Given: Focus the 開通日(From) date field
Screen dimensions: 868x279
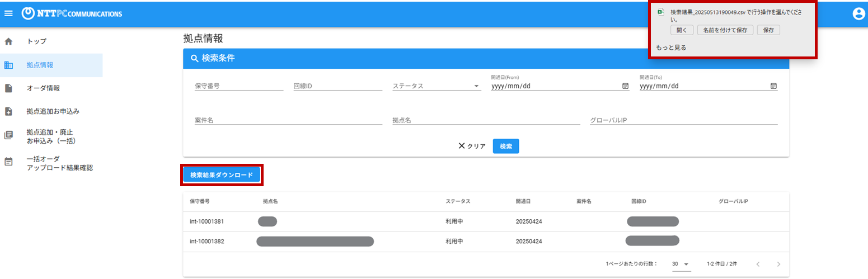Looking at the screenshot, I should [x=560, y=86].
